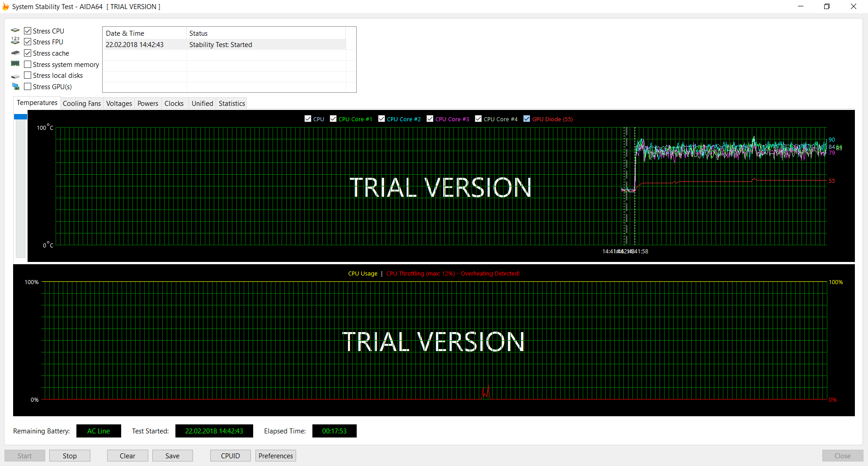This screenshot has width=868, height=466.
Task: Click the 123 icon beside Stress FPU
Action: (15, 41)
